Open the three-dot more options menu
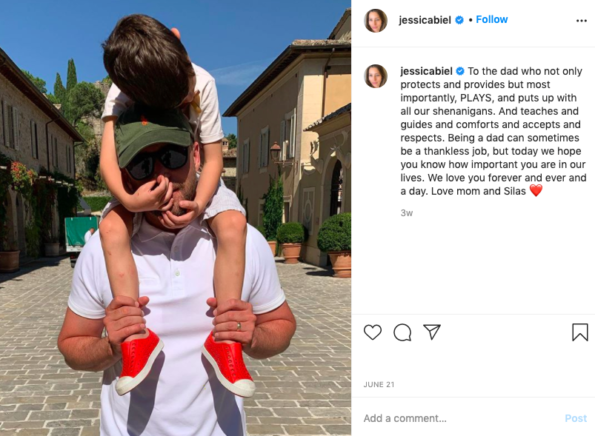595x436 pixels. (x=581, y=20)
